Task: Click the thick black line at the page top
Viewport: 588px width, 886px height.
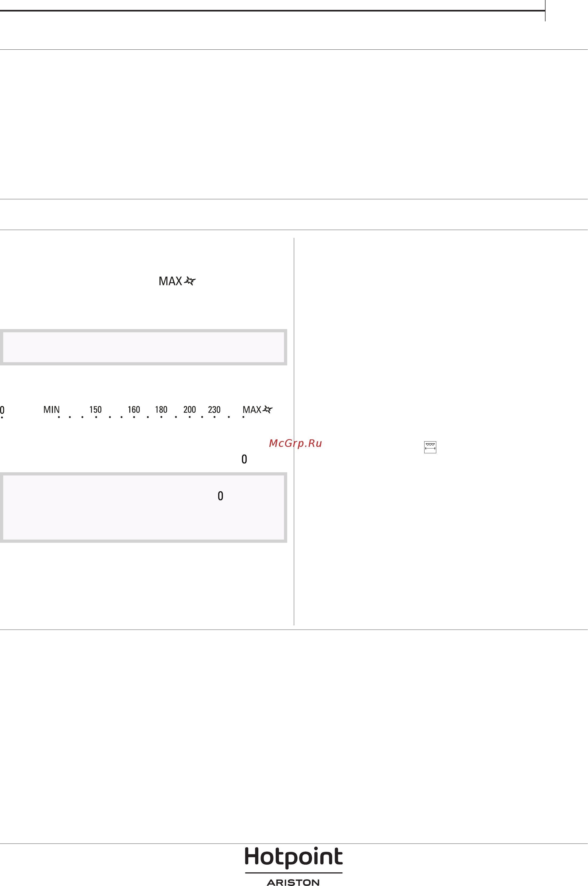Action: [272, 10]
